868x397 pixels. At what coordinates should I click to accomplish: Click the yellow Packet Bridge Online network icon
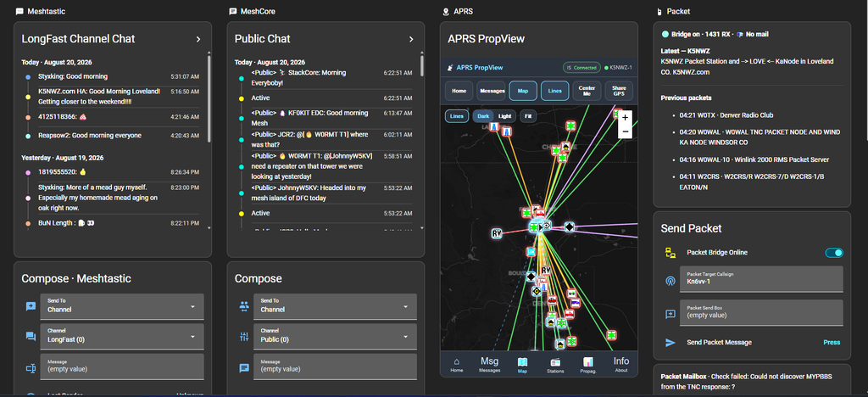point(670,253)
